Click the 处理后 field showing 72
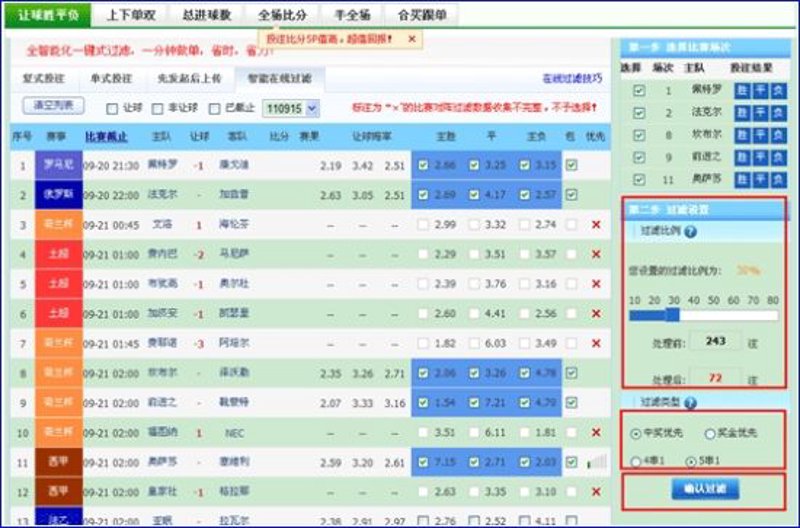Viewport: 800px width, 528px height. (x=715, y=378)
